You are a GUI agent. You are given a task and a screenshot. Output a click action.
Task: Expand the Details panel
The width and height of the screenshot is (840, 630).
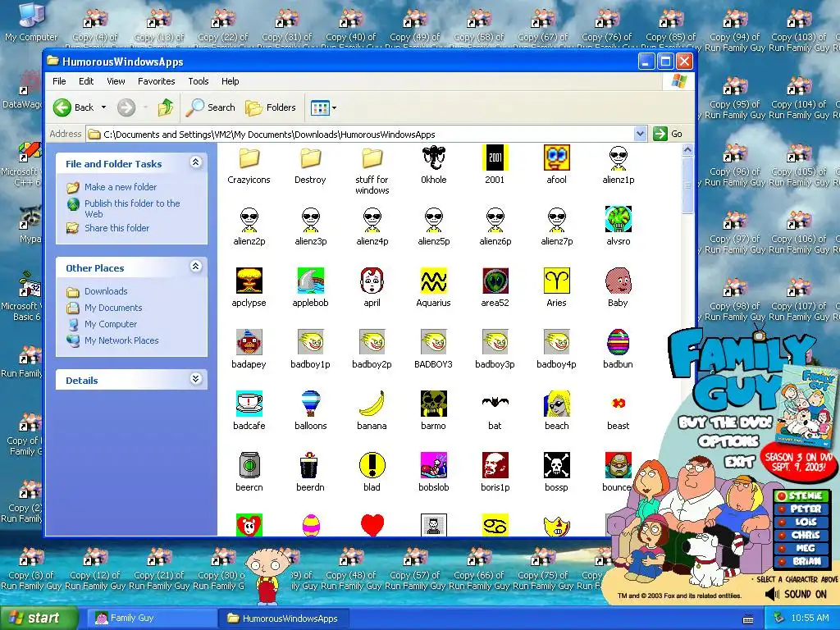coord(196,379)
